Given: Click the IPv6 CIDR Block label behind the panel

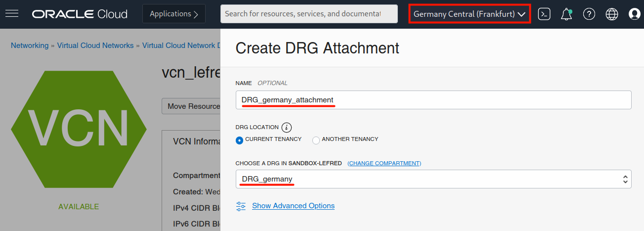Looking at the screenshot, I should point(196,224).
